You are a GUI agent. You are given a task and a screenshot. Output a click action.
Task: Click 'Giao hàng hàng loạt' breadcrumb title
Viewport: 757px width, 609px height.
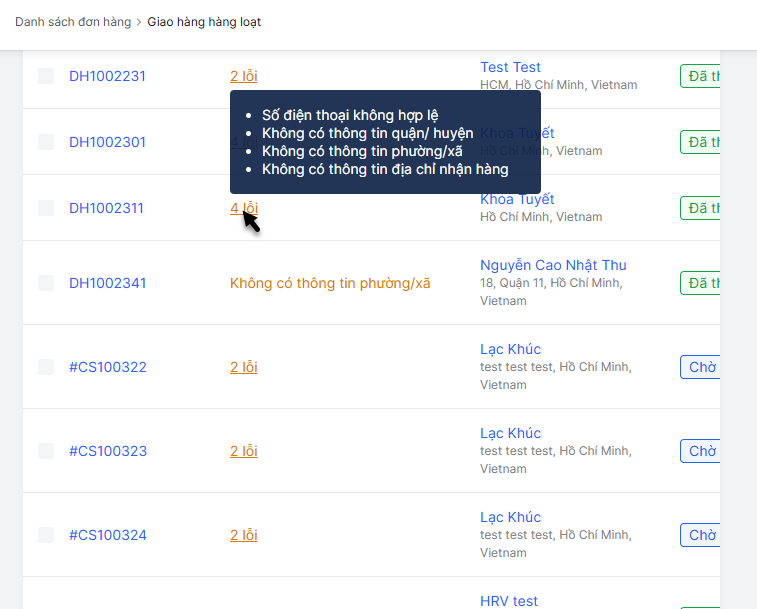(x=204, y=22)
